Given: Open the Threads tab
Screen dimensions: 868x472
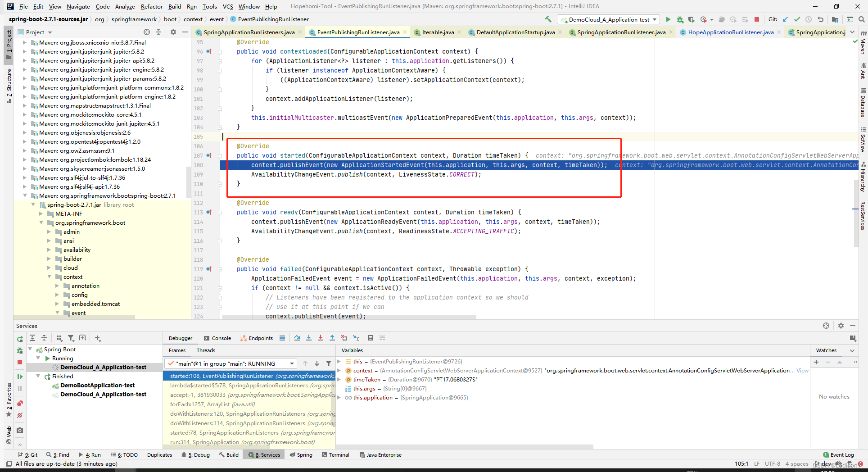Looking at the screenshot, I should pos(206,350).
